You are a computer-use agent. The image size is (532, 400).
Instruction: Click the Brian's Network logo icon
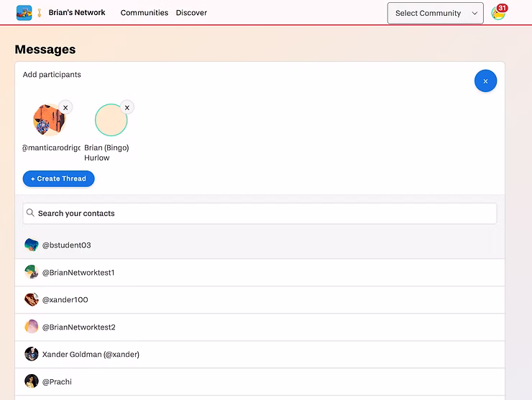click(x=24, y=13)
